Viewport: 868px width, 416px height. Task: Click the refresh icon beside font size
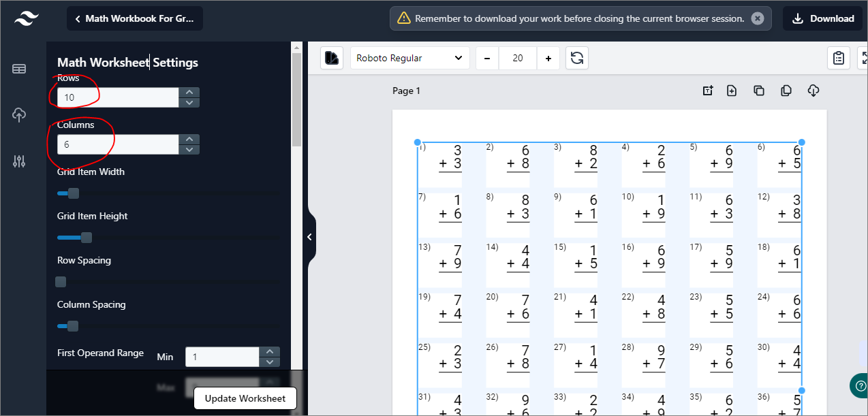pos(577,58)
